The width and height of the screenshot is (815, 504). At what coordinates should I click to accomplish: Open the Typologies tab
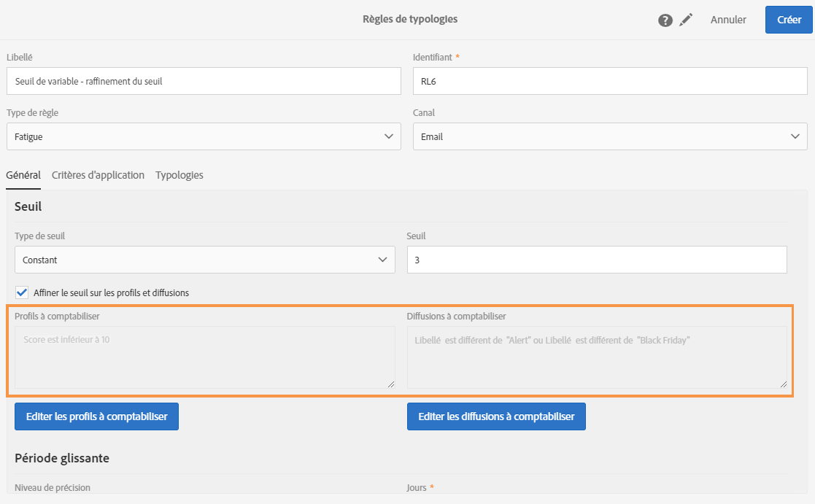179,175
